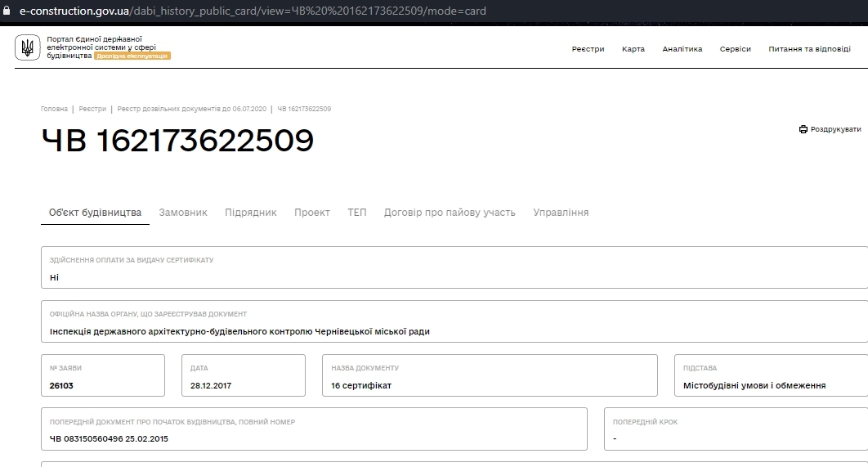Click Містобудівні умови і обмеження value
Viewport: 868px width, 467px height.
[x=754, y=385]
